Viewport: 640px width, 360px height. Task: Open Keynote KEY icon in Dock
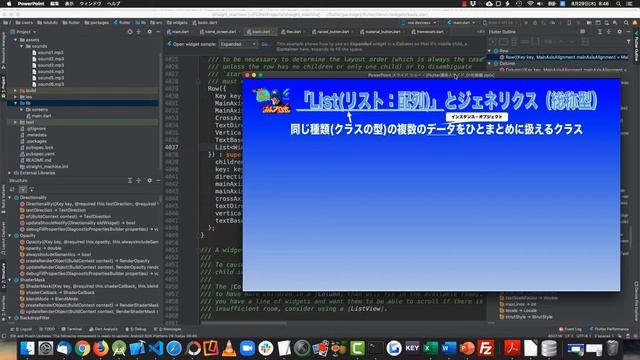(x=412, y=349)
